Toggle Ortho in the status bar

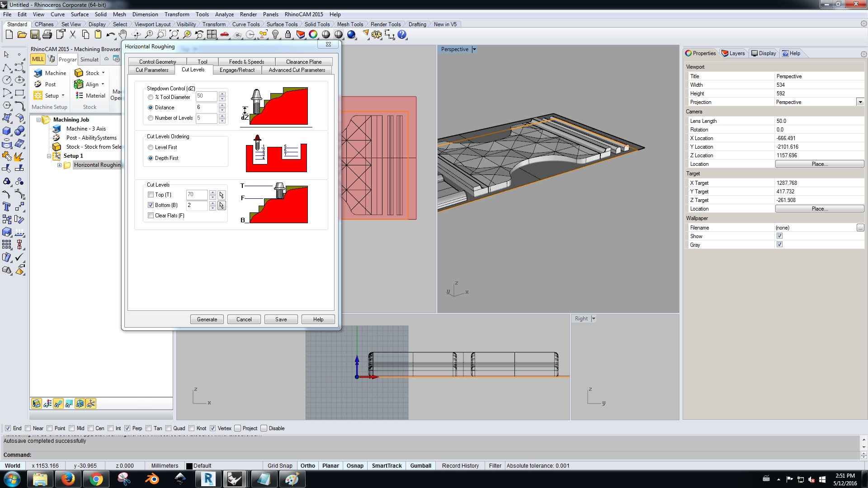coord(308,466)
